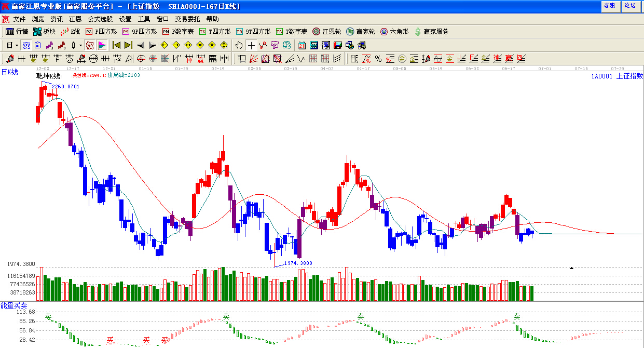Click the percent (%) drawing tool
Image resolution: width=644 pixels, height=348 pixels.
pos(378,59)
